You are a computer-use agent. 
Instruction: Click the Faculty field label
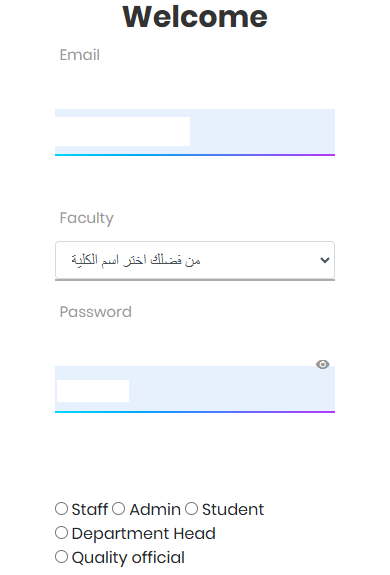[87, 218]
